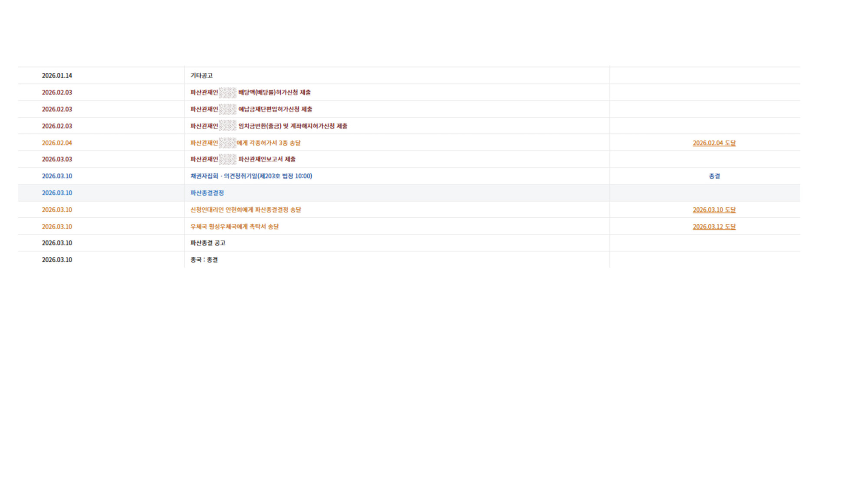
Task: Click the date 2026.03.03
Action: click(57, 159)
